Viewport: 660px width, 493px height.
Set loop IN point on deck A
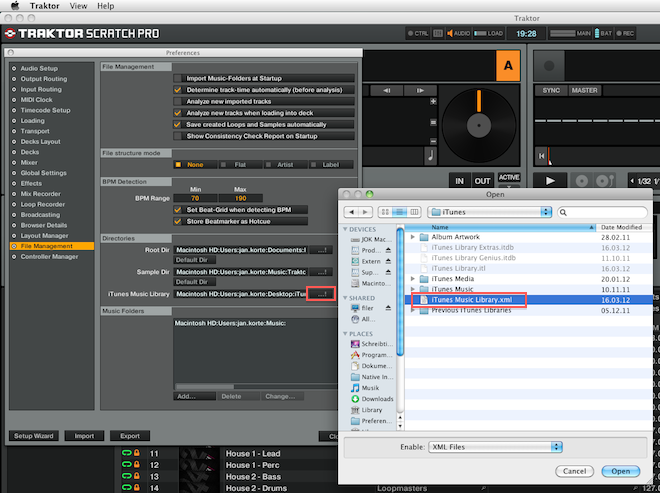tap(459, 181)
